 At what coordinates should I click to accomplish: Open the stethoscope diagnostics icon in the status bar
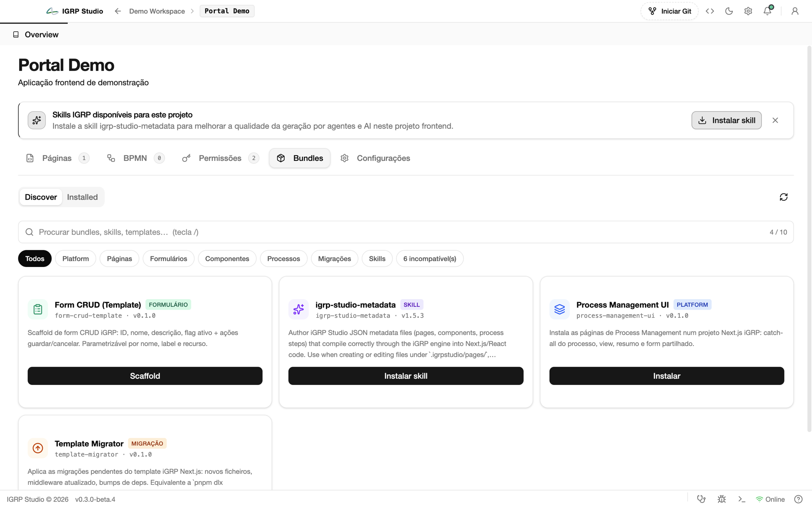tap(701, 499)
